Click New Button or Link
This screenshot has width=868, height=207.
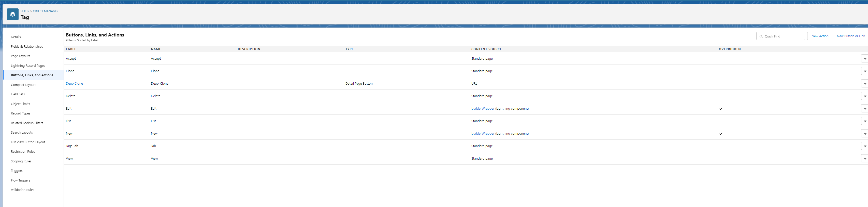click(x=850, y=36)
